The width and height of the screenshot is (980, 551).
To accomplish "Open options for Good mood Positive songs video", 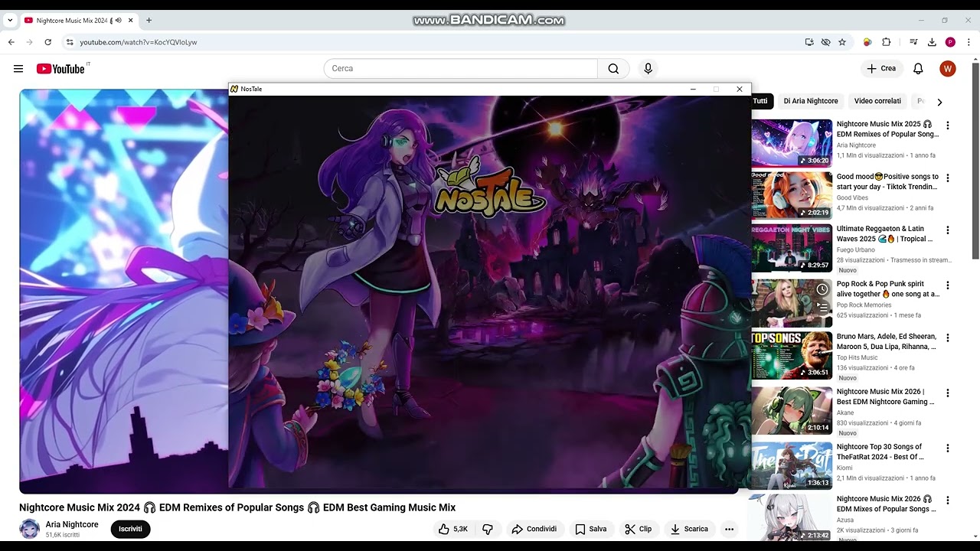I will tap(948, 178).
